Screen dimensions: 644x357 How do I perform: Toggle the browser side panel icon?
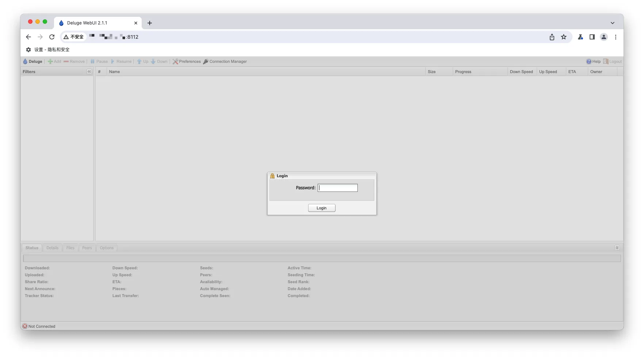pyautogui.click(x=592, y=37)
